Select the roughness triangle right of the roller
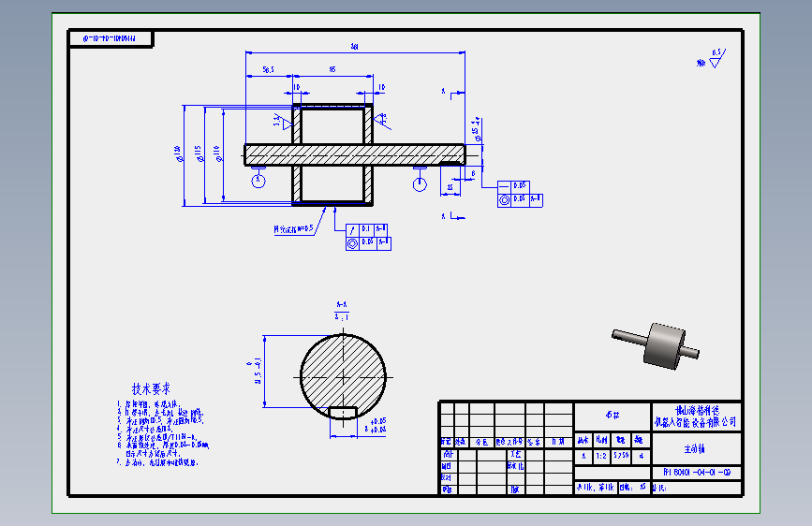Viewport: 812px width, 526px height. coord(380,121)
